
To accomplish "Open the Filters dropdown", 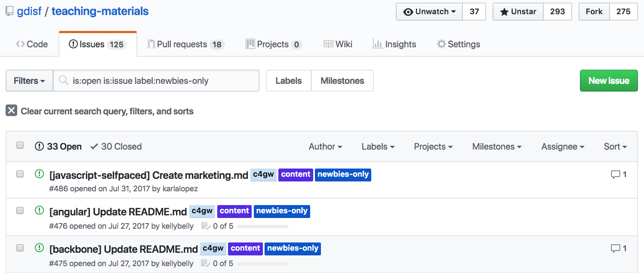I will [29, 81].
